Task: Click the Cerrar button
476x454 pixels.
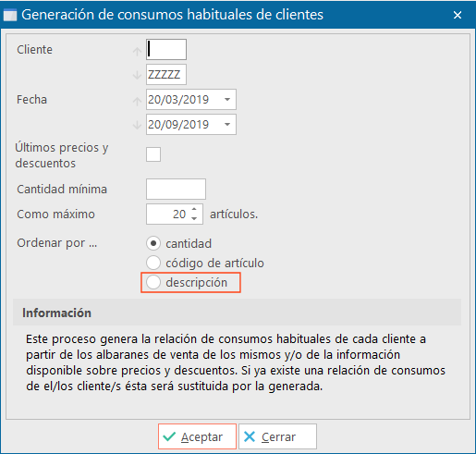Action: click(x=277, y=436)
